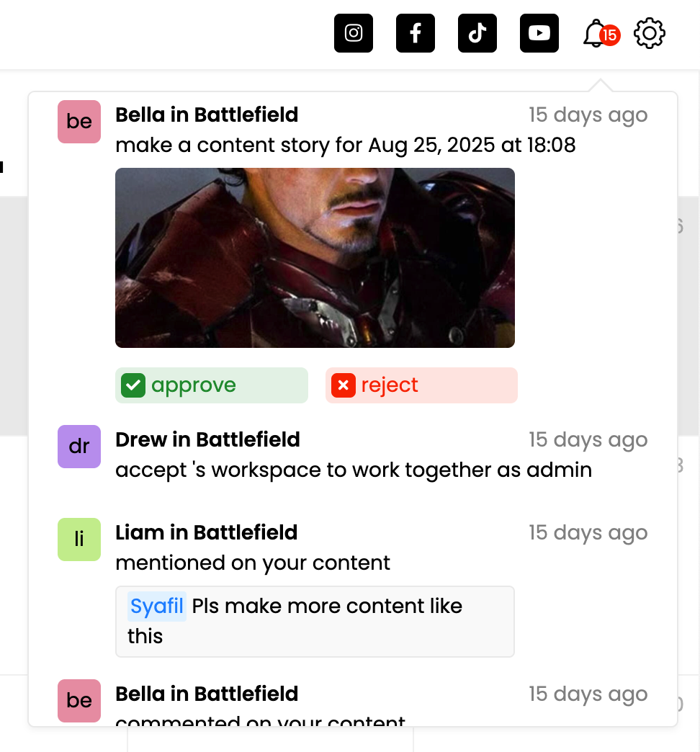
Task: Open the Facebook channel icon
Action: coord(416,33)
